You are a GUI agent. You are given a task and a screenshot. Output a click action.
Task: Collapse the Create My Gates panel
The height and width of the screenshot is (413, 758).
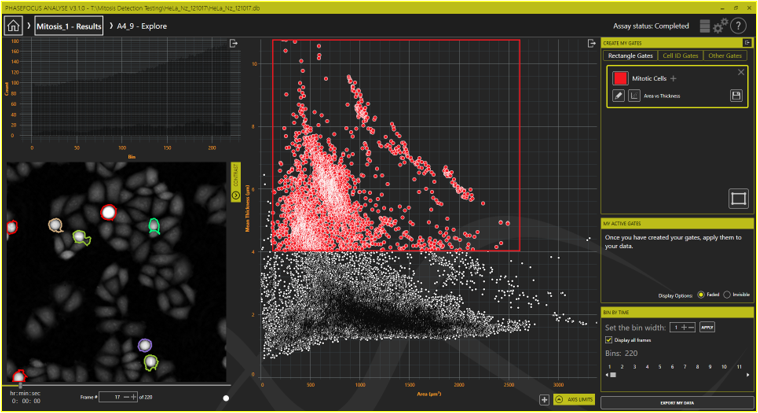pyautogui.click(x=746, y=43)
